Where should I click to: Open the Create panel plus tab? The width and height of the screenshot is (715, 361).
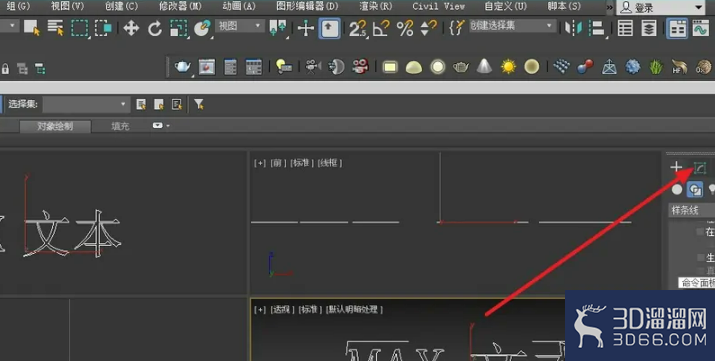coord(676,167)
